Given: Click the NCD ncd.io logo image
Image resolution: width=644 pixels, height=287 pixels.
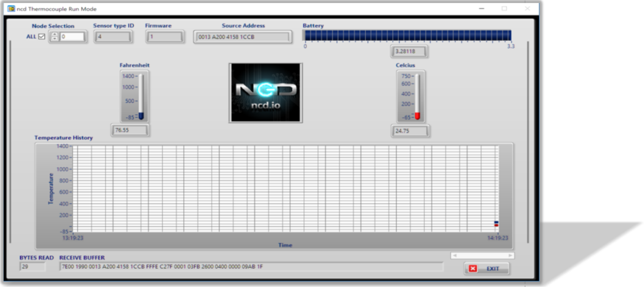Looking at the screenshot, I should [266, 92].
